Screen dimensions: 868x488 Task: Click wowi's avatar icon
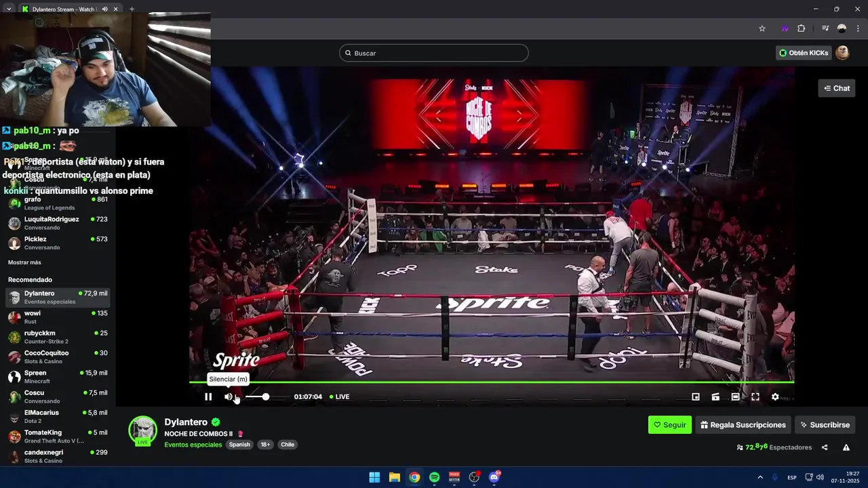[14, 317]
